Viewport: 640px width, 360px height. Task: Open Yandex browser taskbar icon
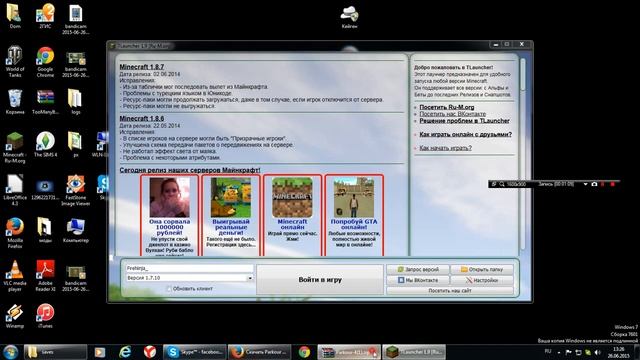(150, 352)
